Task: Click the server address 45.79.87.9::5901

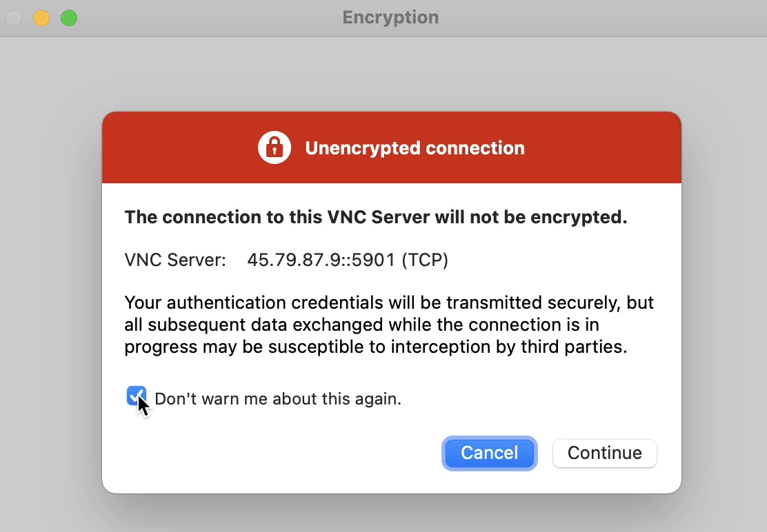Action: point(321,260)
